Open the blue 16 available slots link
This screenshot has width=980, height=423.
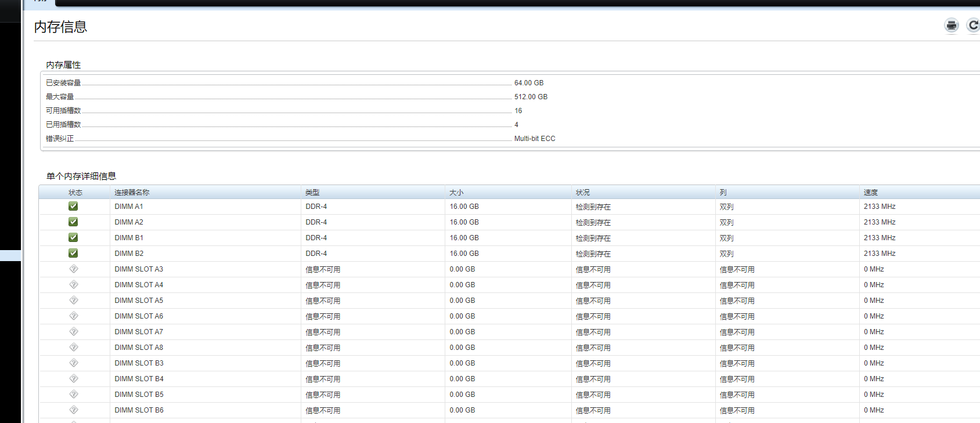pyautogui.click(x=518, y=111)
